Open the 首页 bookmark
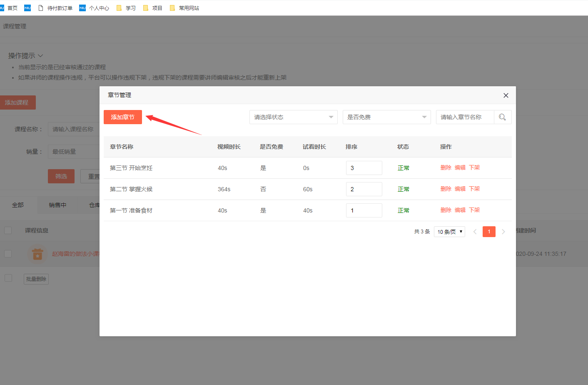 pos(9,8)
